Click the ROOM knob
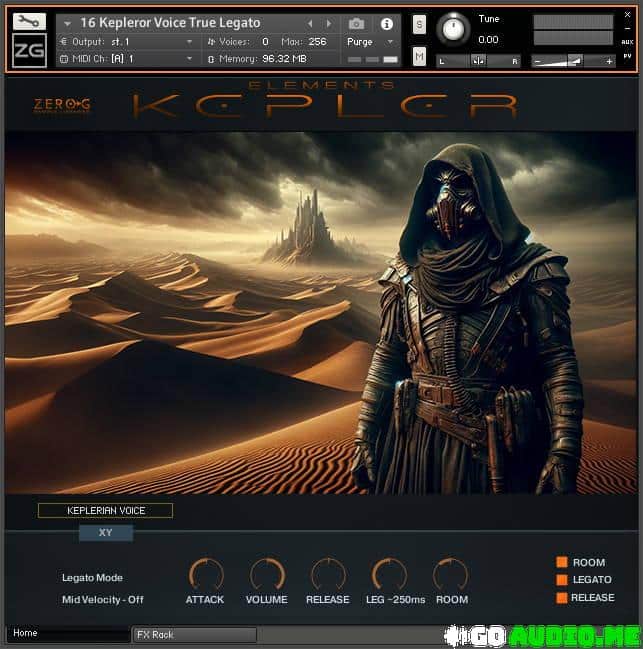The image size is (643, 649). click(x=451, y=574)
